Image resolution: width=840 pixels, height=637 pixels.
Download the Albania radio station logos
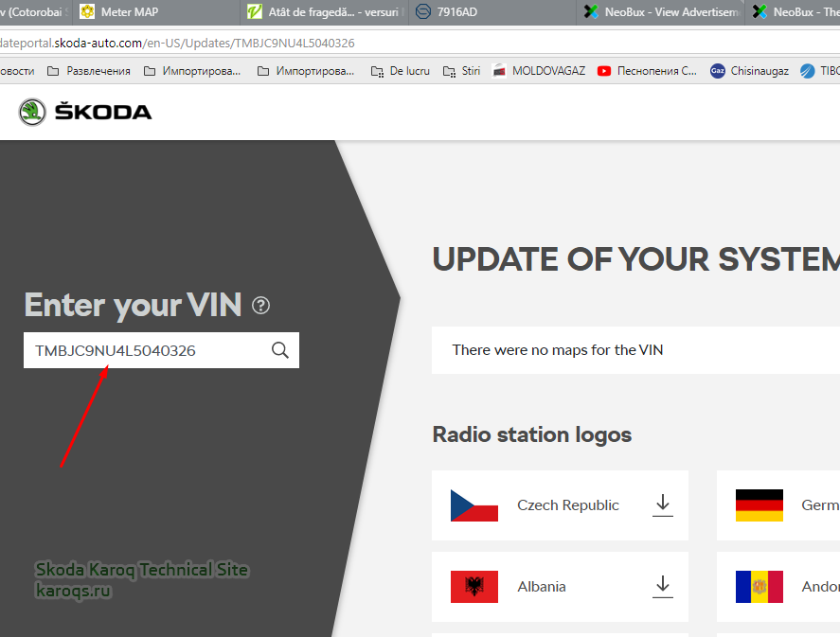(663, 587)
